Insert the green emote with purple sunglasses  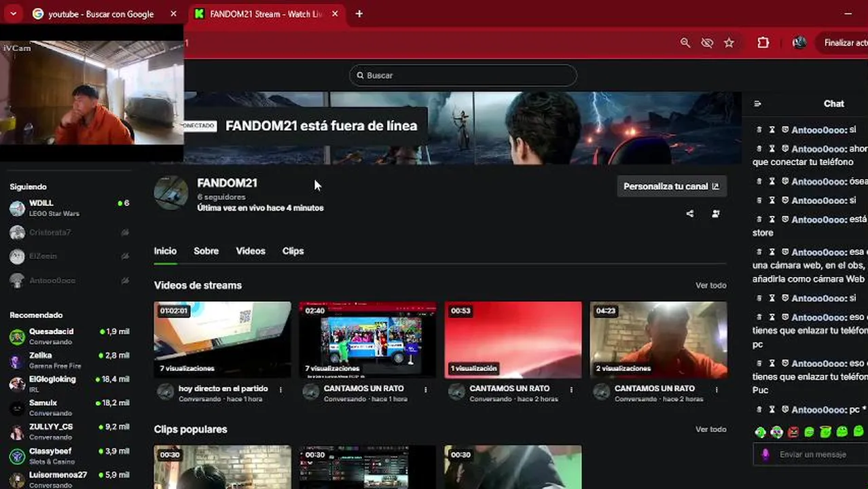click(x=777, y=431)
